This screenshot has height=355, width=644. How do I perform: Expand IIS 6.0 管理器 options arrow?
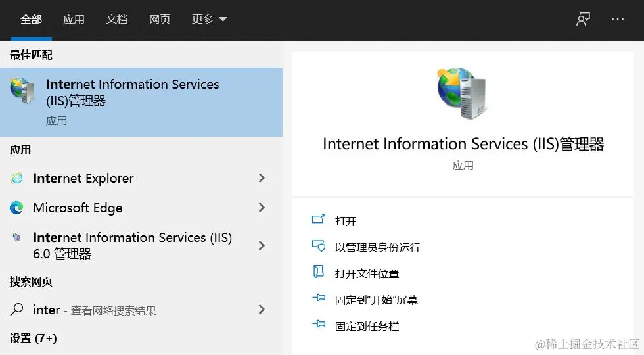coord(262,246)
